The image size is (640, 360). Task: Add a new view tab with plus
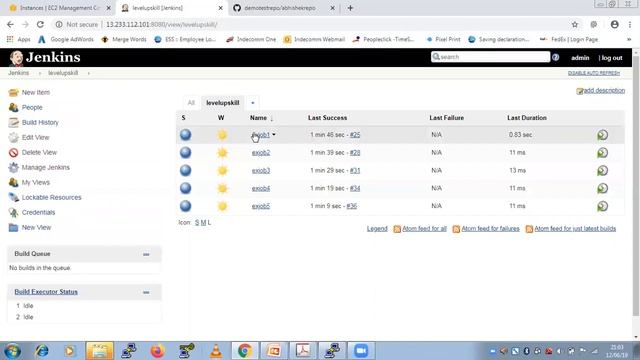point(253,103)
